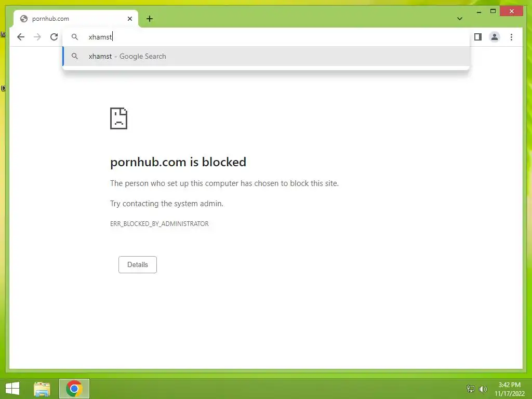This screenshot has width=532, height=399.
Task: Click the sad page error icon
Action: coord(119,118)
